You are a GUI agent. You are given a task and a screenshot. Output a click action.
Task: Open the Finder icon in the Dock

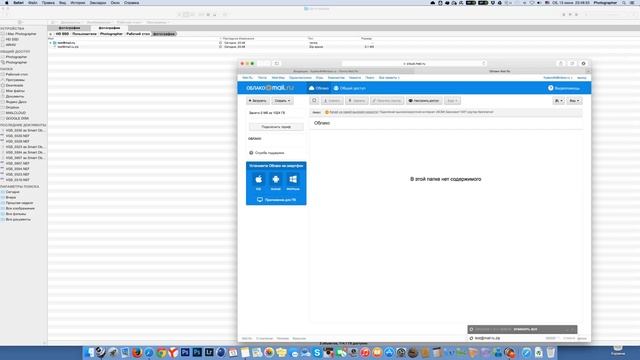(89, 352)
